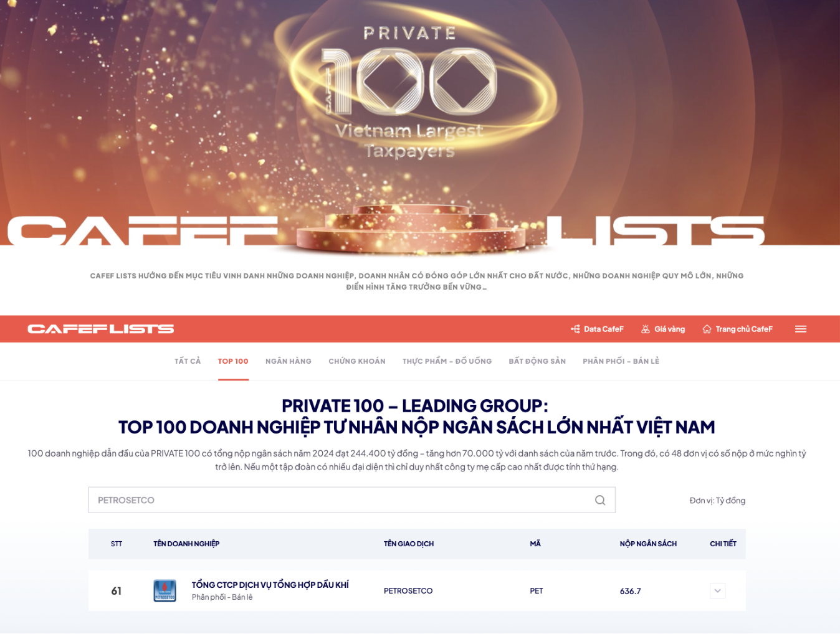The height and width of the screenshot is (634, 840).
Task: Click the Giá vàng gold icon
Action: [x=646, y=329]
